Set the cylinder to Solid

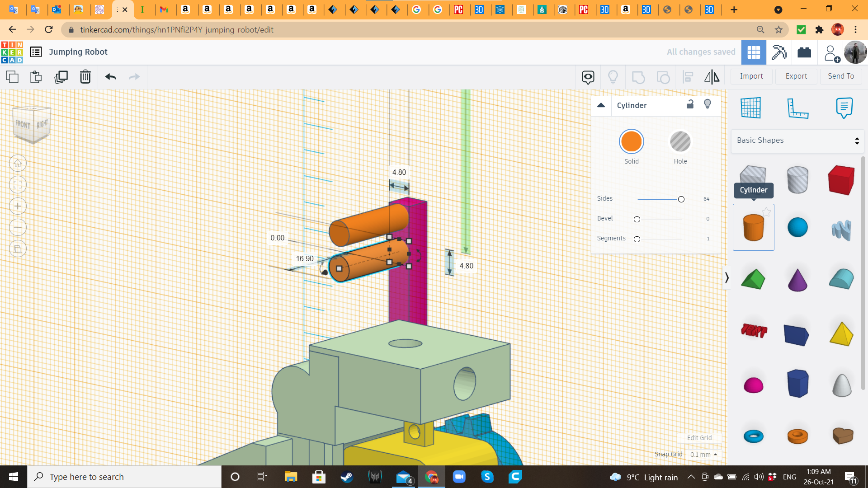pos(631,142)
